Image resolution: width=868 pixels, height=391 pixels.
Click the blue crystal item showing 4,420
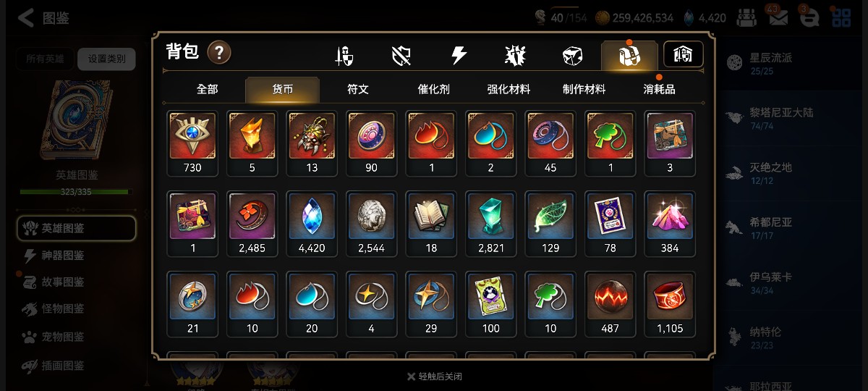coord(312,223)
